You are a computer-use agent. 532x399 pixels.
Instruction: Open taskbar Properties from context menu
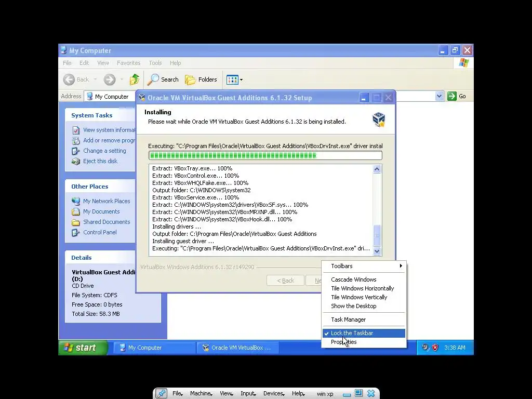[364, 342]
